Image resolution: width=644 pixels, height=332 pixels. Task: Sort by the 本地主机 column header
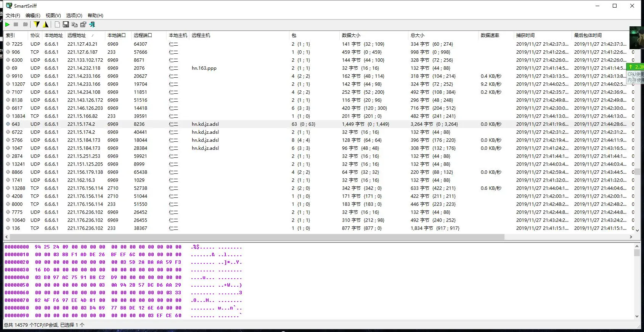click(178, 35)
